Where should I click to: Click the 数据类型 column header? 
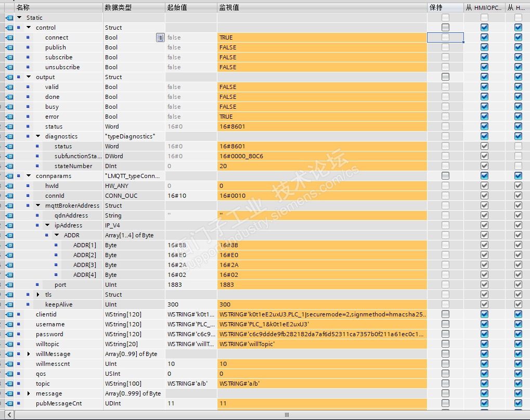pos(134,7)
